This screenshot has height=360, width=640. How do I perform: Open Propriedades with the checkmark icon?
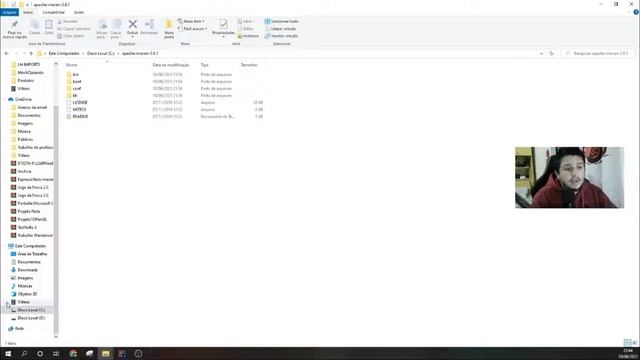223,24
